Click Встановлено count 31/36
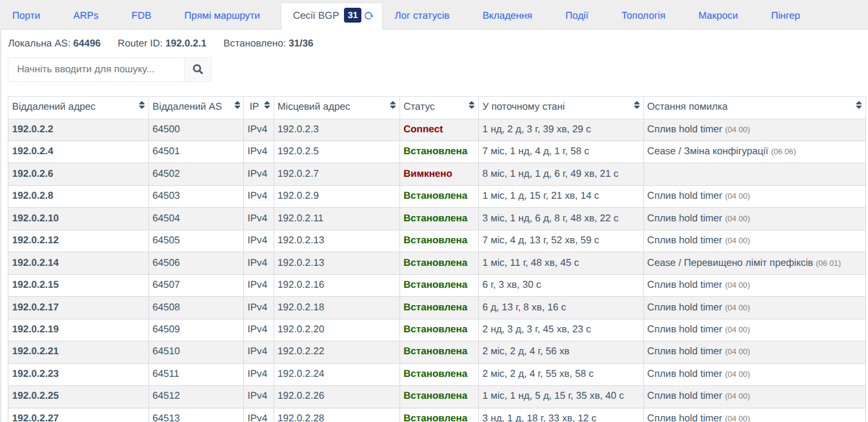The height and width of the screenshot is (422, 868). click(301, 43)
